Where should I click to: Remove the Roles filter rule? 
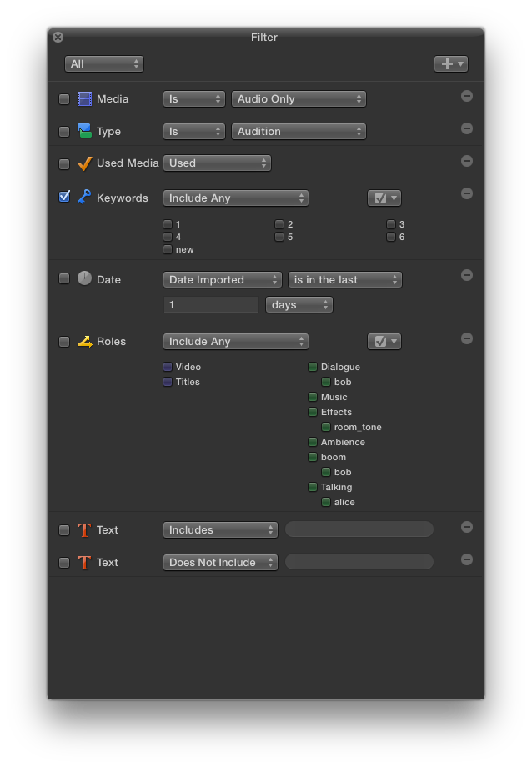point(467,338)
